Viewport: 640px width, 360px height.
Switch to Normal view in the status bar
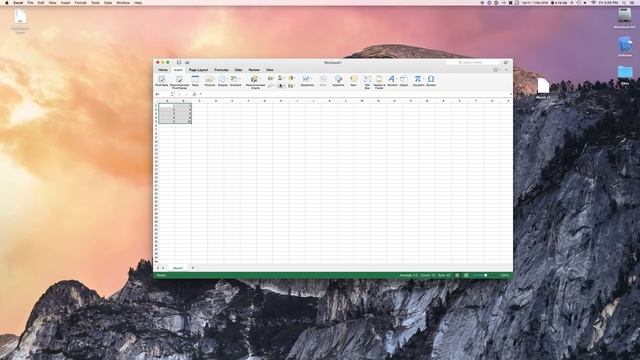point(457,276)
